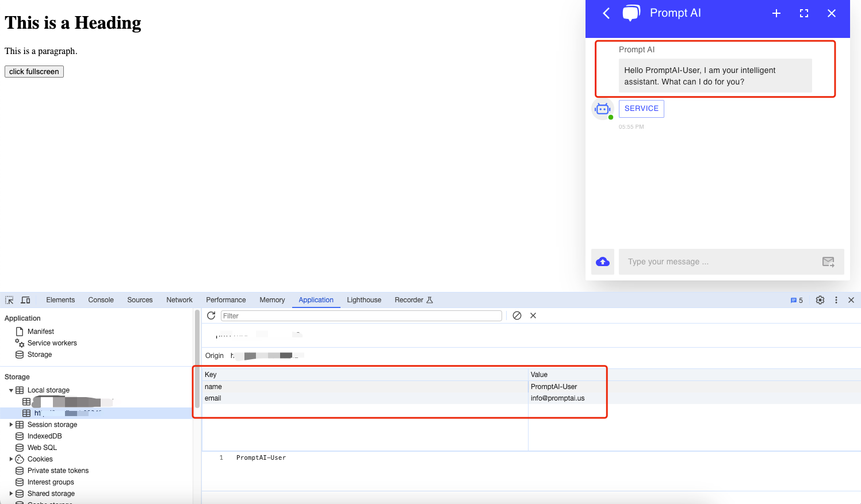Click the issues counter showing 5
861x504 pixels.
pos(797,300)
